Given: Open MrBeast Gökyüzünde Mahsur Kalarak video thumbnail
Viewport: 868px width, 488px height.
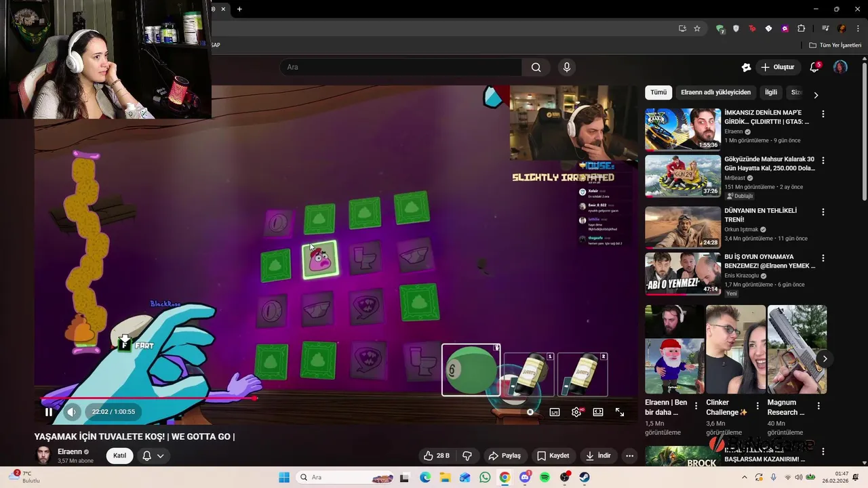Looking at the screenshot, I should point(682,176).
